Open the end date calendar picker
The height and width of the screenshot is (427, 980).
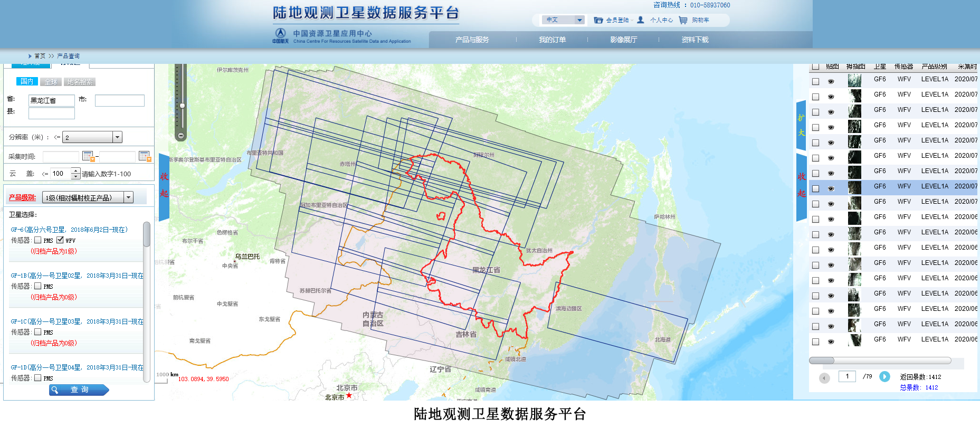coord(145,156)
